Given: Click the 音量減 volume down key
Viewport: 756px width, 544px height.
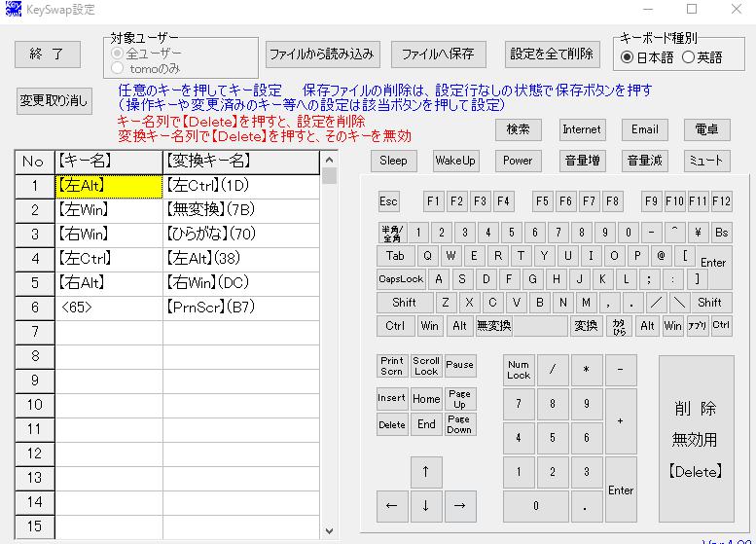Looking at the screenshot, I should pyautogui.click(x=645, y=161).
